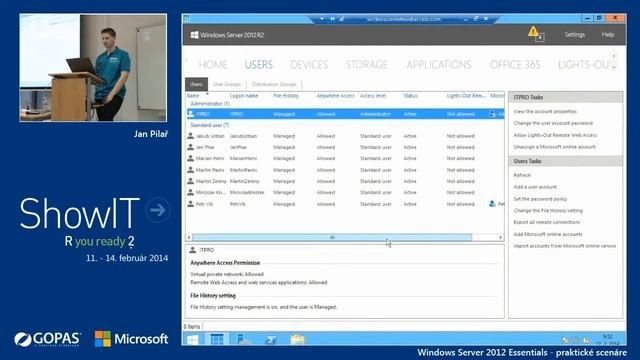Click the user icon beside Miroslav Kn...
Screen dimensions: 640x360
pyautogui.click(x=190, y=192)
